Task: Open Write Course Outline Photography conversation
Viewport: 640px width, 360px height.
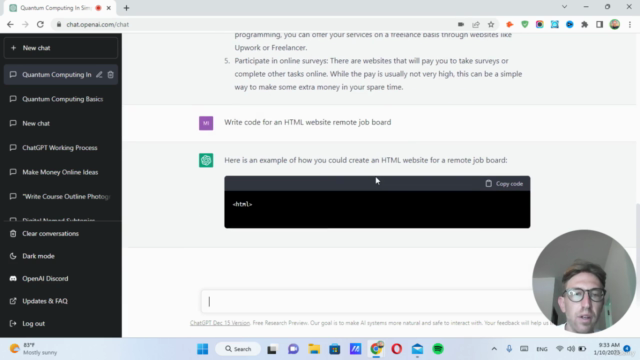Action: 61,197
